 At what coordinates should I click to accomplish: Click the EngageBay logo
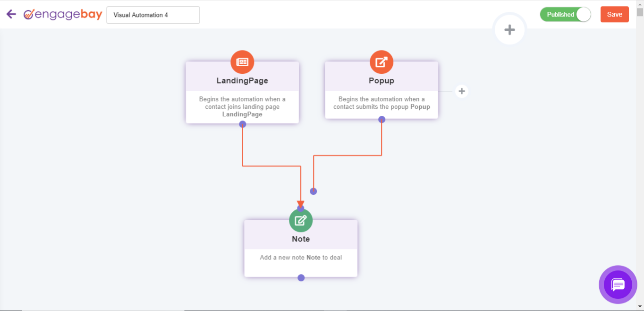63,15
